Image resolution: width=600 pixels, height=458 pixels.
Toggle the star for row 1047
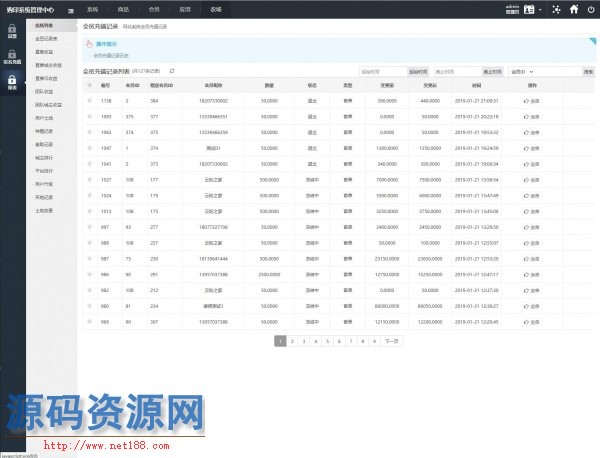coord(89,146)
